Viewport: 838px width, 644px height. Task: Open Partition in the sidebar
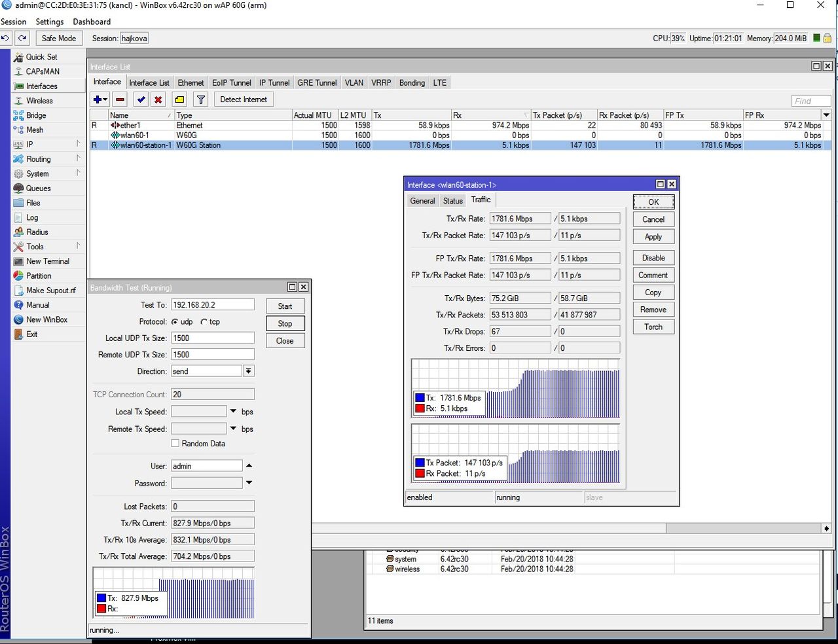click(39, 276)
